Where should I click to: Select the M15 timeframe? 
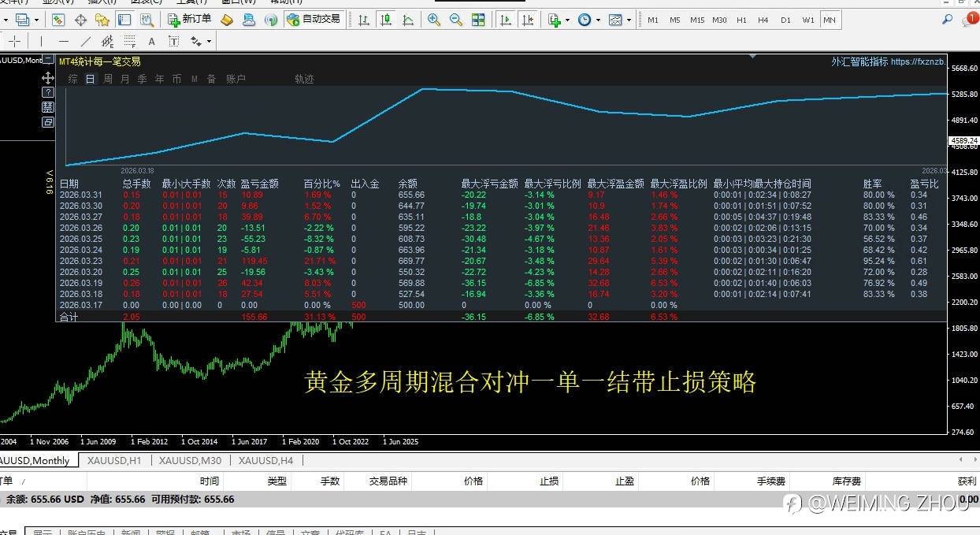pos(696,20)
